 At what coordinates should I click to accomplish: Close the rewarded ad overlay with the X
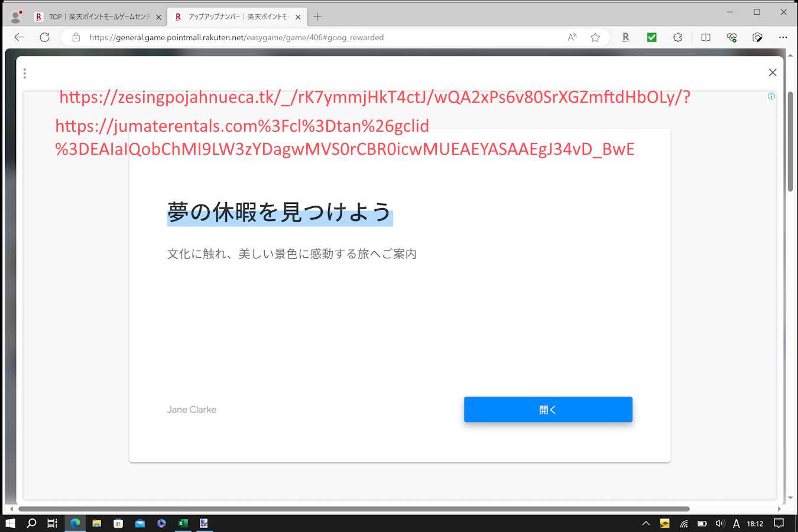click(x=772, y=73)
